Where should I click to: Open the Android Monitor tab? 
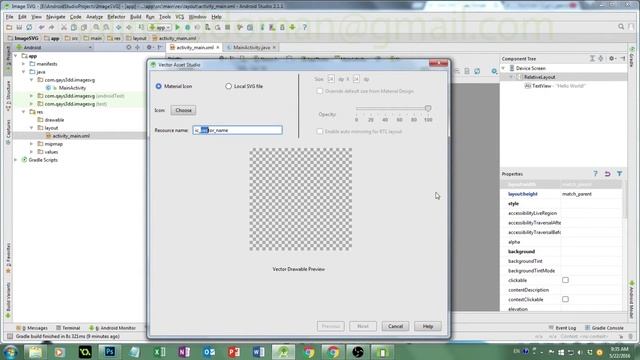pyautogui.click(x=113, y=328)
